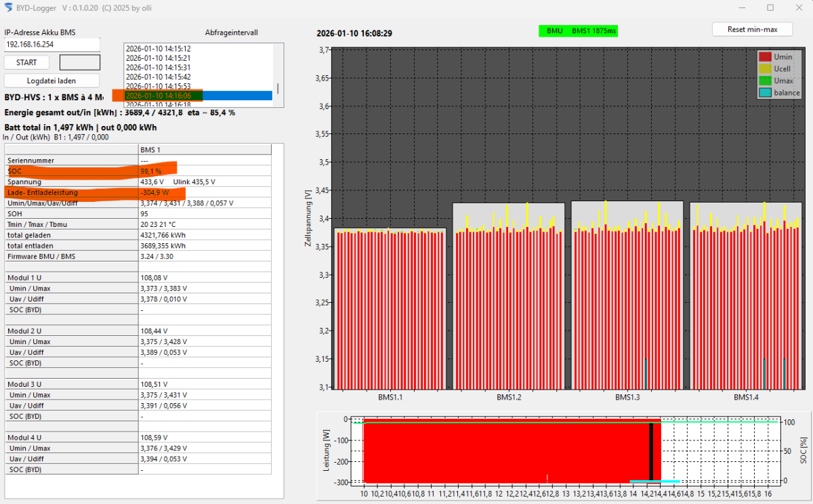Select log entry 2026-01-10 14:15:12
Screen dimensions: 813x504
click(158, 49)
